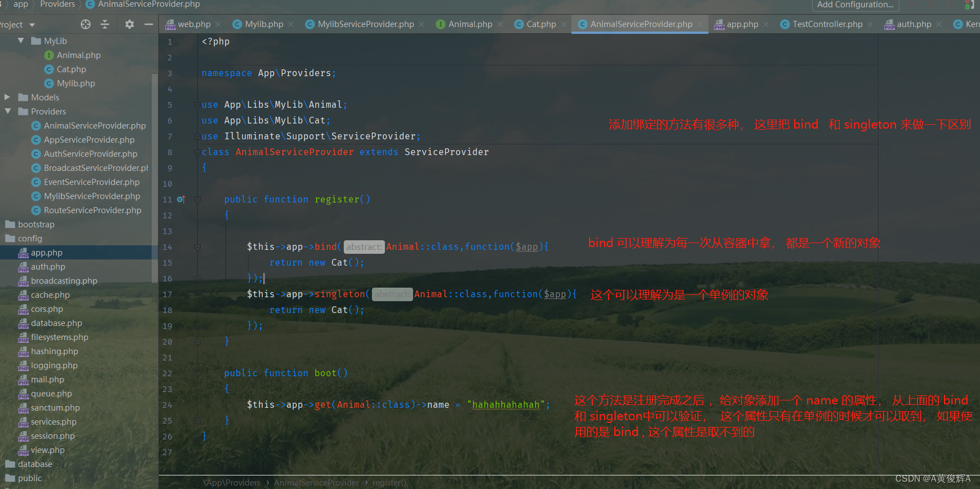This screenshot has width=980, height=489.
Task: Click the Add Configuration button
Action: coord(855,5)
